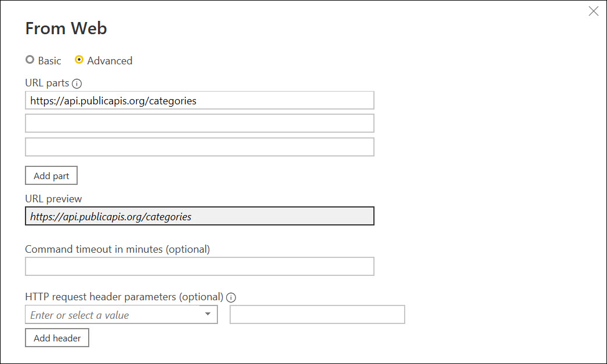Close the From Web dialog
607x364 pixels.
click(x=593, y=11)
